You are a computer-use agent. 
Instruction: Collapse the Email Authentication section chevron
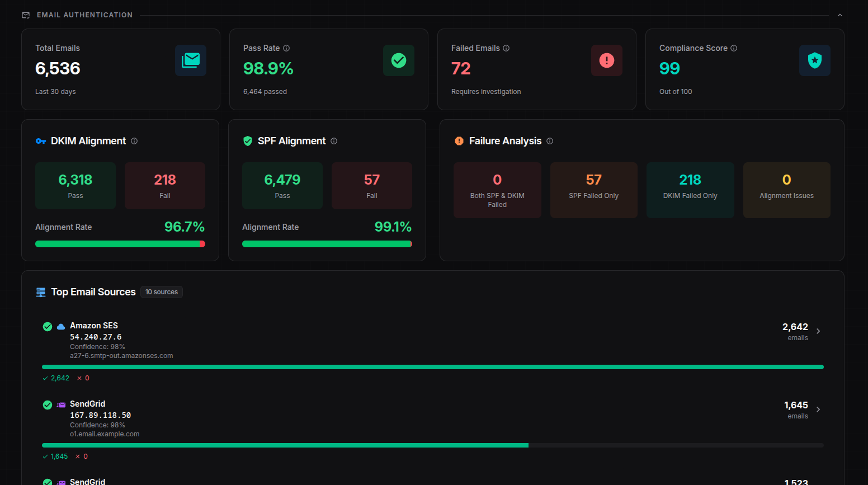839,15
